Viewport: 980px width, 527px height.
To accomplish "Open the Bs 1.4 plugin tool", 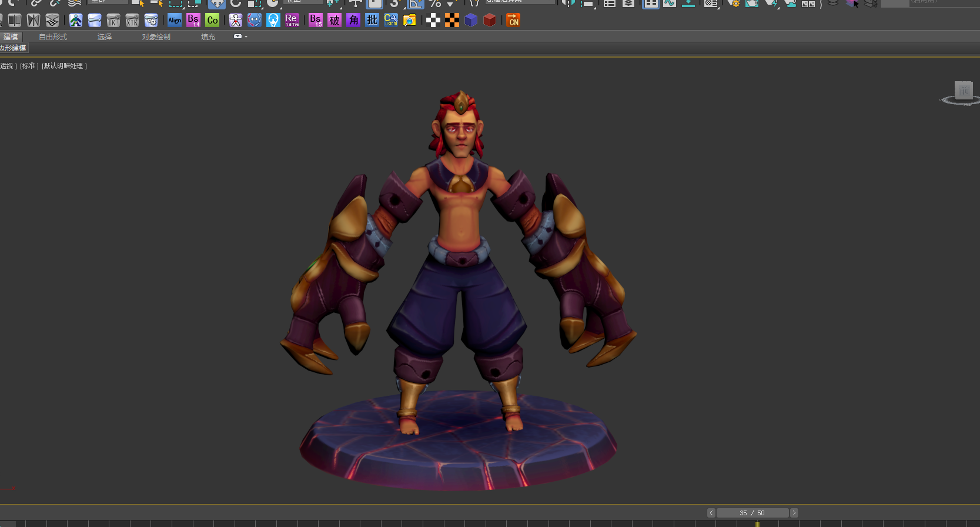I will (193, 21).
